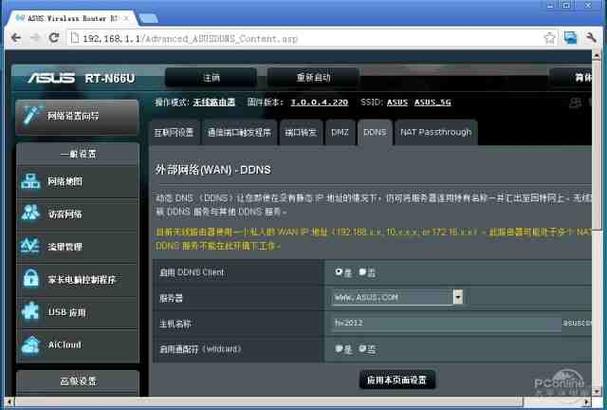The height and width of the screenshot is (410, 607).
Task: Go back using the browser back arrow
Action: point(16,38)
